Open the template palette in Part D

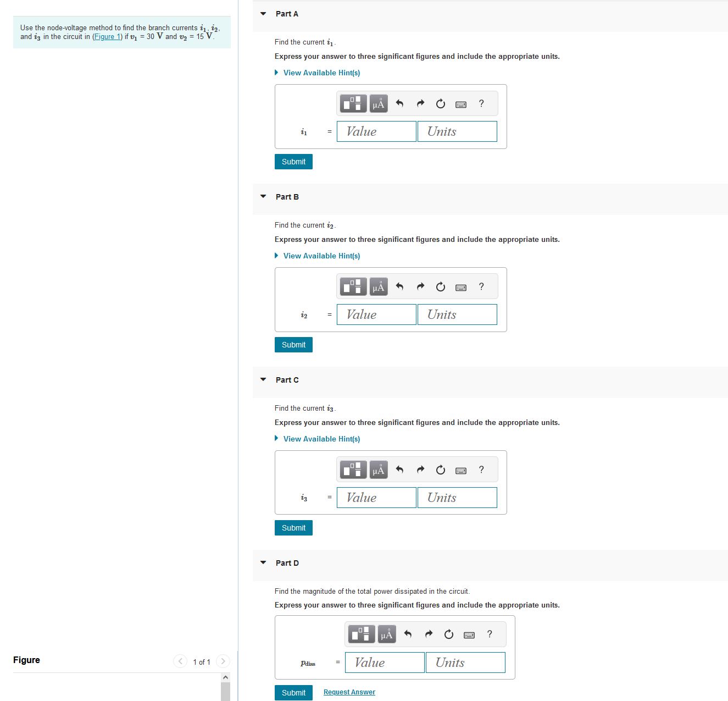(x=362, y=634)
